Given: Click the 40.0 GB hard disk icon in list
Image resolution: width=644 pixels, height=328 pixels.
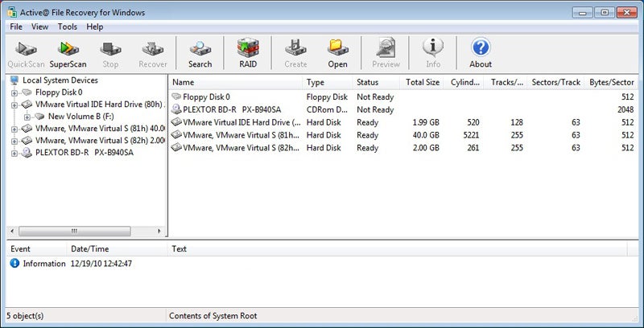Looking at the screenshot, I should (176, 135).
